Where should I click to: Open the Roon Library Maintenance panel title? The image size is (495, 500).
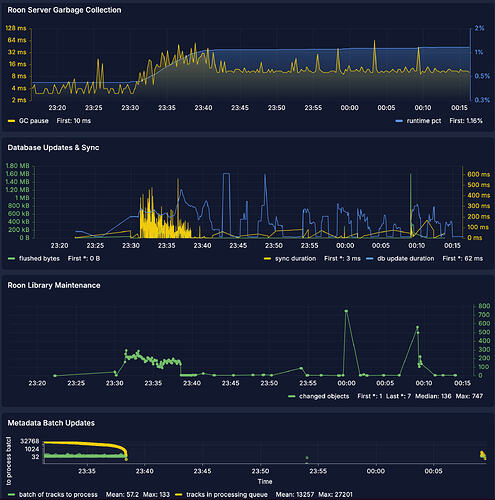[x=54, y=285]
